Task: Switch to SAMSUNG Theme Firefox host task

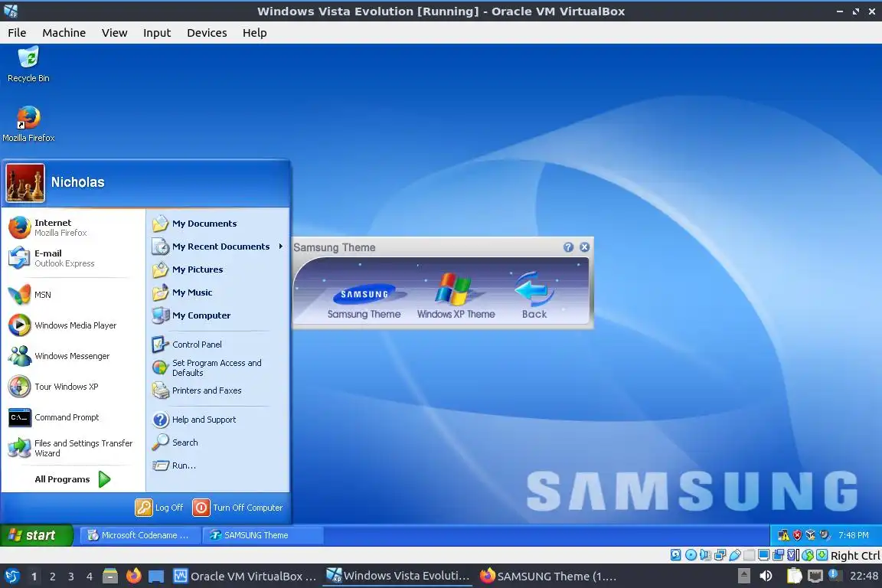Action: (x=548, y=577)
